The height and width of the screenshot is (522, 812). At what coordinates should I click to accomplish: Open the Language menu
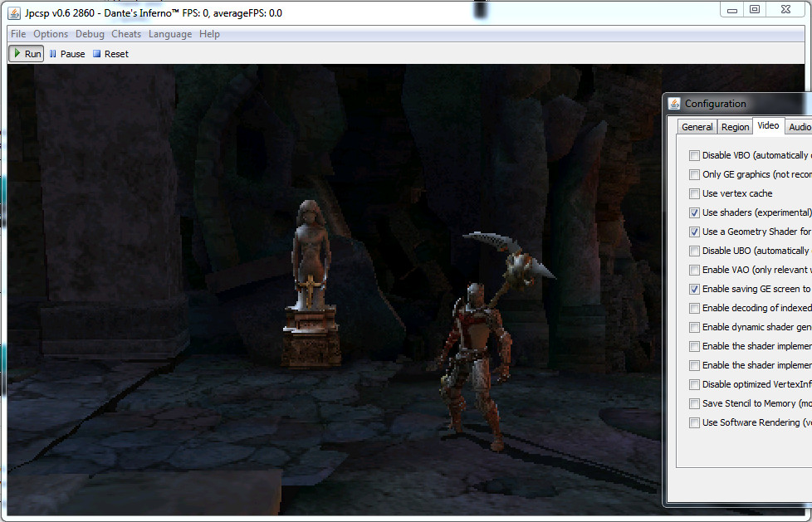click(x=170, y=34)
